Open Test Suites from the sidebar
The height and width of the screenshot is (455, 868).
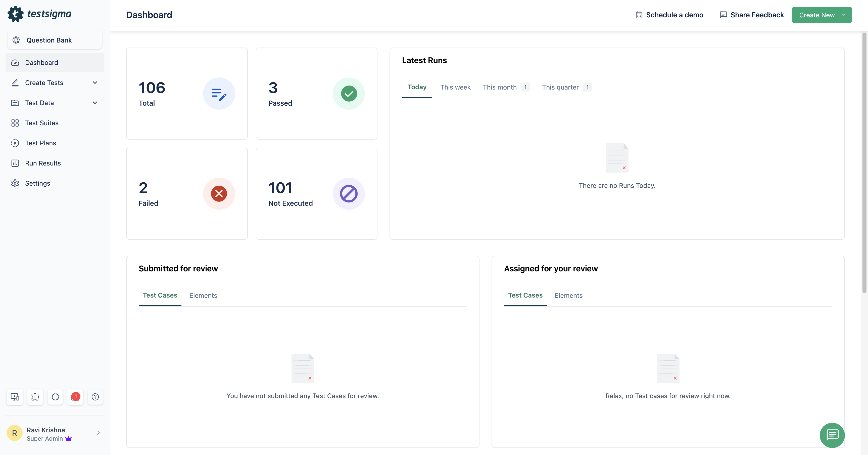[x=41, y=123]
